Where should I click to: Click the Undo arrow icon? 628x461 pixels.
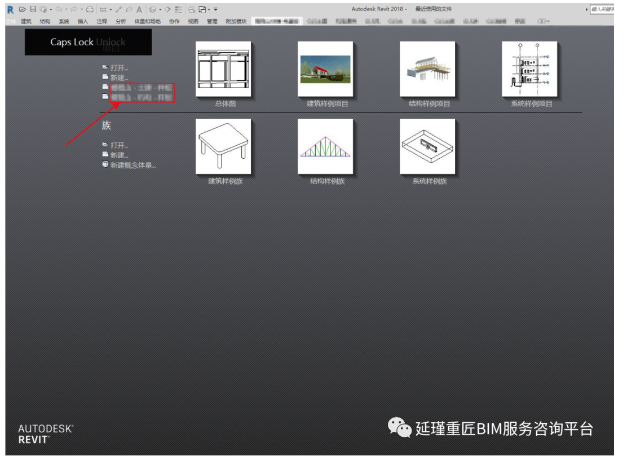pyautogui.click(x=59, y=9)
